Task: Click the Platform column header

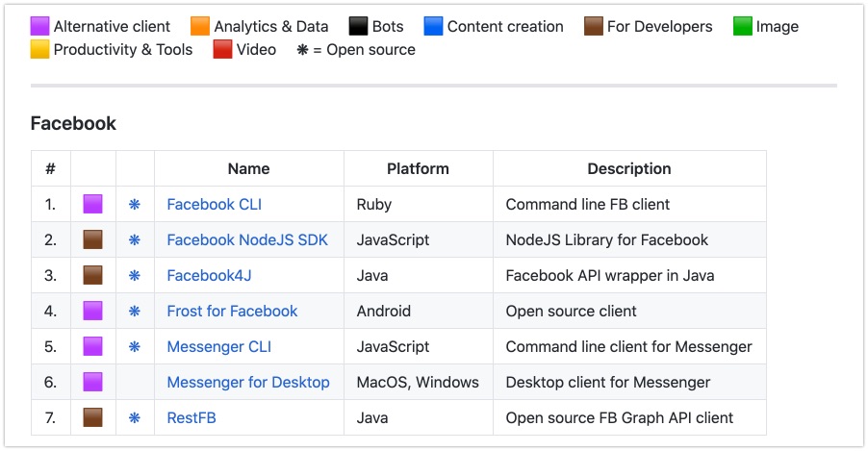Action: (x=418, y=168)
